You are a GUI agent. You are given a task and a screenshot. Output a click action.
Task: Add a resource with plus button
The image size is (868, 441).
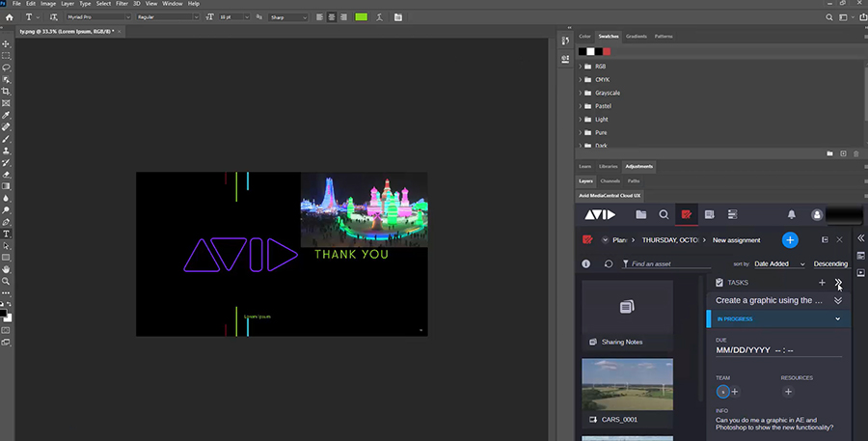(x=788, y=392)
